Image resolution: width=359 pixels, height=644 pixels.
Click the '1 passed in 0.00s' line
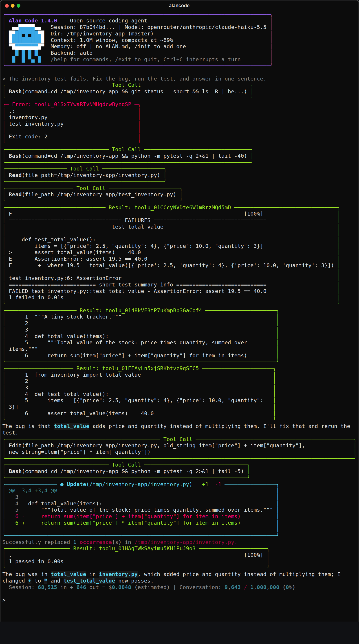pos(36,561)
